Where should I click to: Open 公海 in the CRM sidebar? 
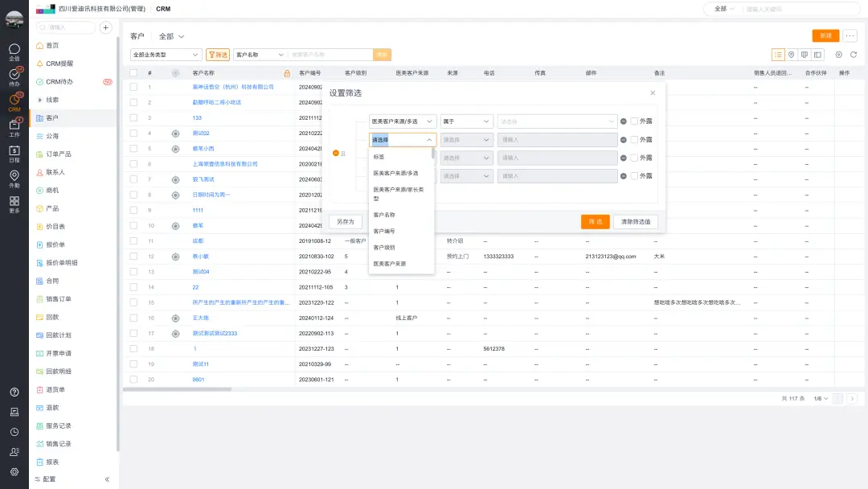tap(52, 136)
